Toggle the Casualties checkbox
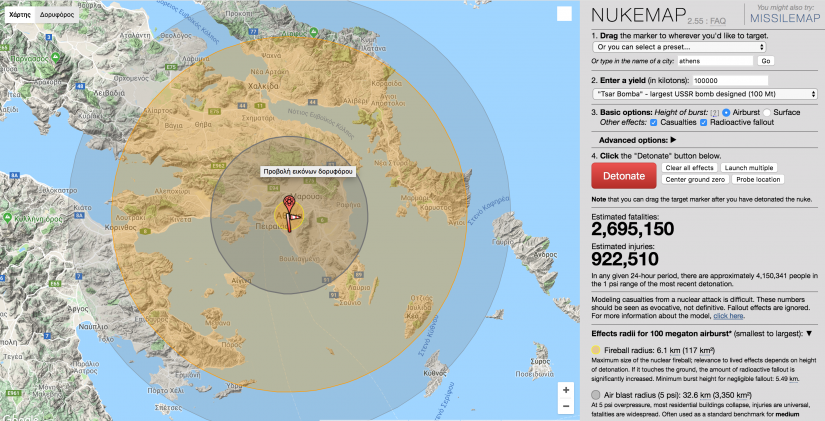The height and width of the screenshot is (421, 825). coord(654,123)
